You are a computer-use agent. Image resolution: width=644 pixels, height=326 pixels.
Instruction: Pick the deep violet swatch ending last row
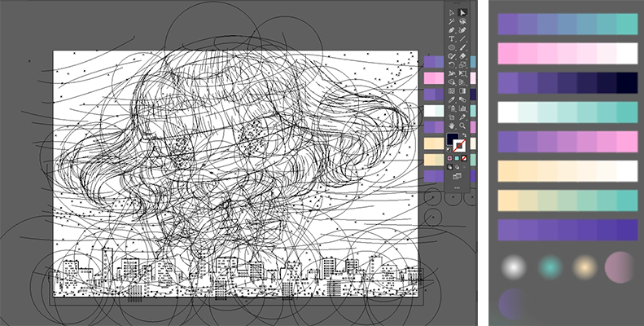coord(627,230)
